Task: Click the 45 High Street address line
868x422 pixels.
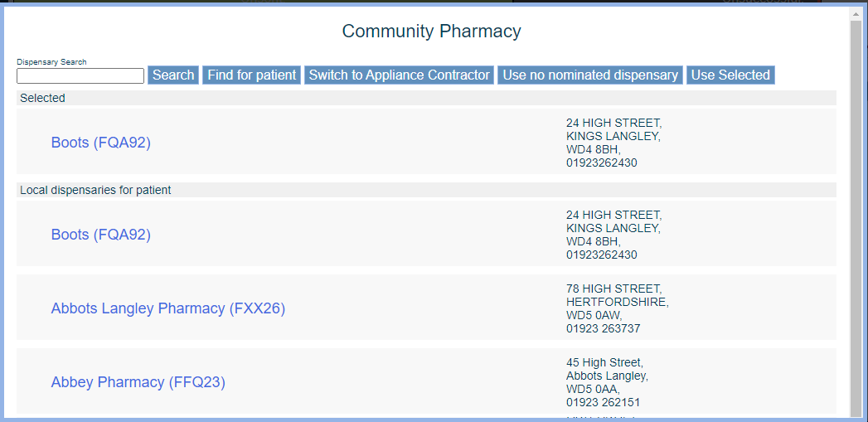Action: tap(604, 362)
